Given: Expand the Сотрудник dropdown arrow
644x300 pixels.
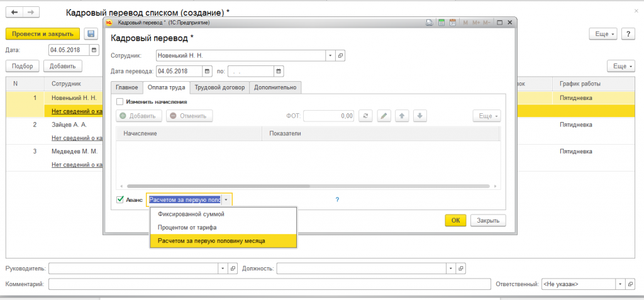Looking at the screenshot, I should 331,55.
